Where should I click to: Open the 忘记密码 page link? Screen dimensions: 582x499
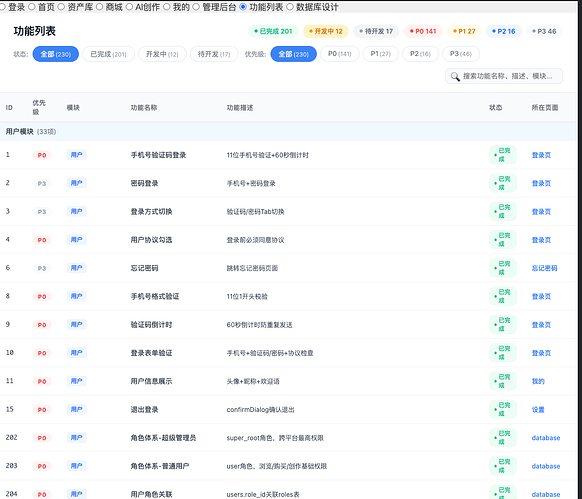point(544,268)
